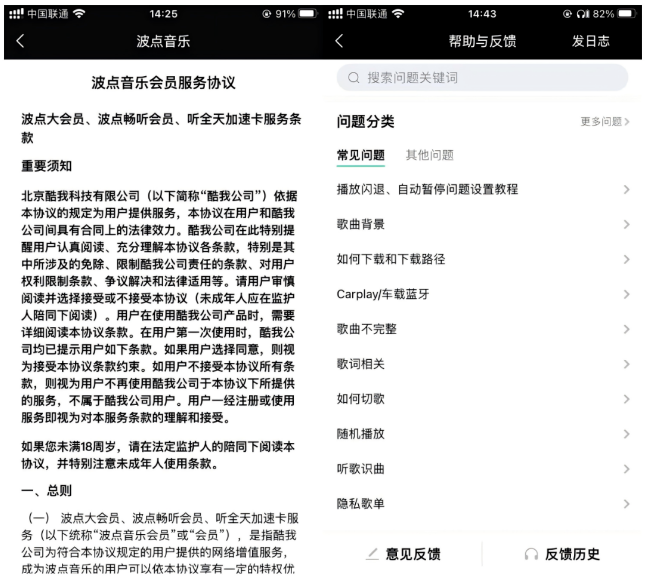Screen dimensions: 647x578
Task: Expand the 歌曲背景 row chevron
Action: coord(626,224)
